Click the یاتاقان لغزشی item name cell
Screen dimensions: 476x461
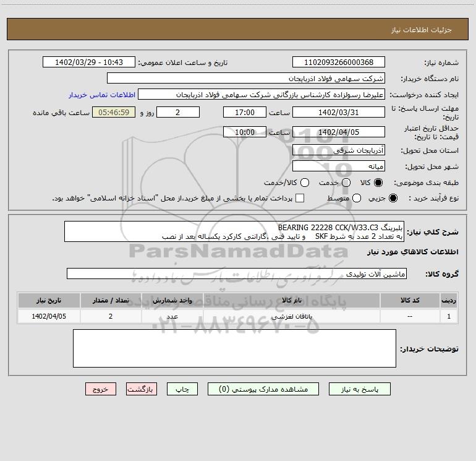pyautogui.click(x=291, y=316)
